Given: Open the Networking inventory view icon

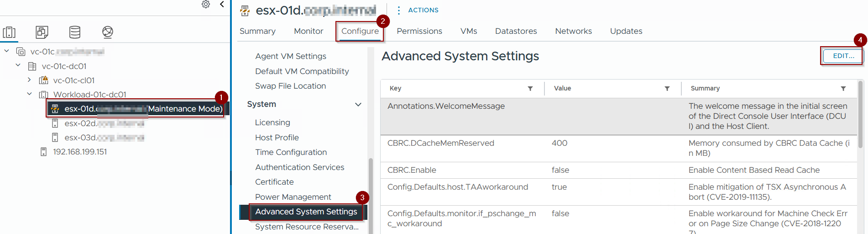Looking at the screenshot, I should (x=108, y=32).
